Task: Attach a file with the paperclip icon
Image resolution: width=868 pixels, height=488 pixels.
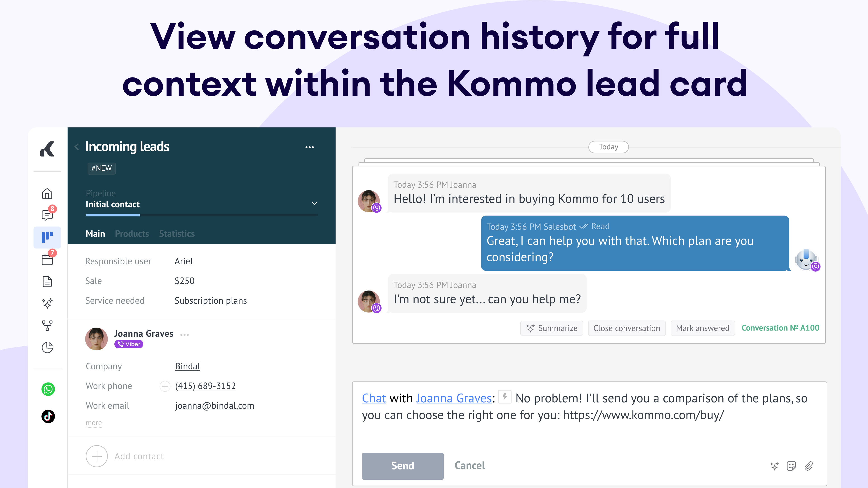Action: click(x=809, y=466)
